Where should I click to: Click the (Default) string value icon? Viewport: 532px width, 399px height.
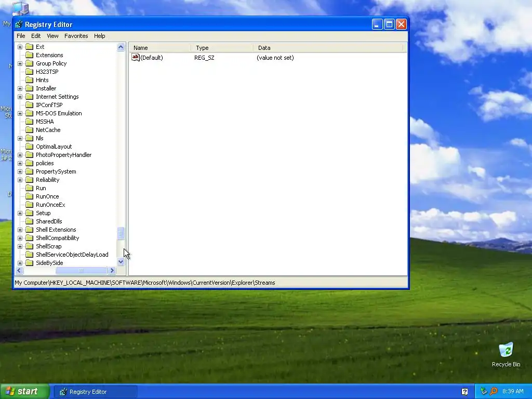(136, 57)
